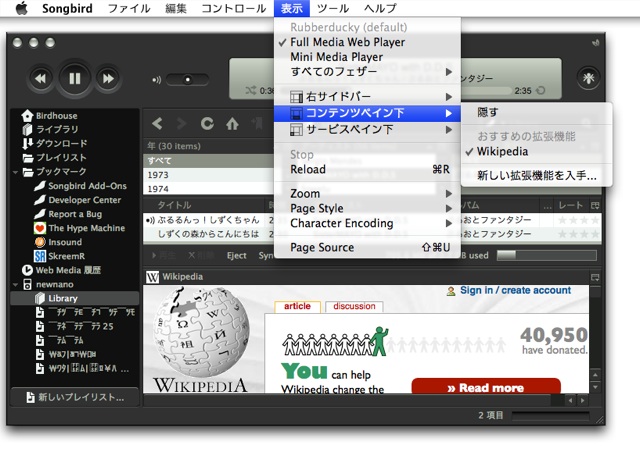Click the previous track button

click(40, 78)
